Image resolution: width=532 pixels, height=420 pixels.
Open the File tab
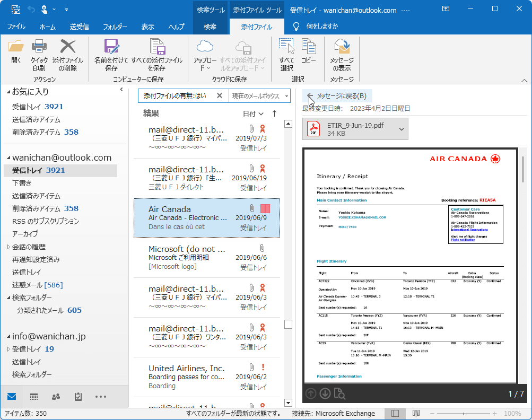click(16, 27)
